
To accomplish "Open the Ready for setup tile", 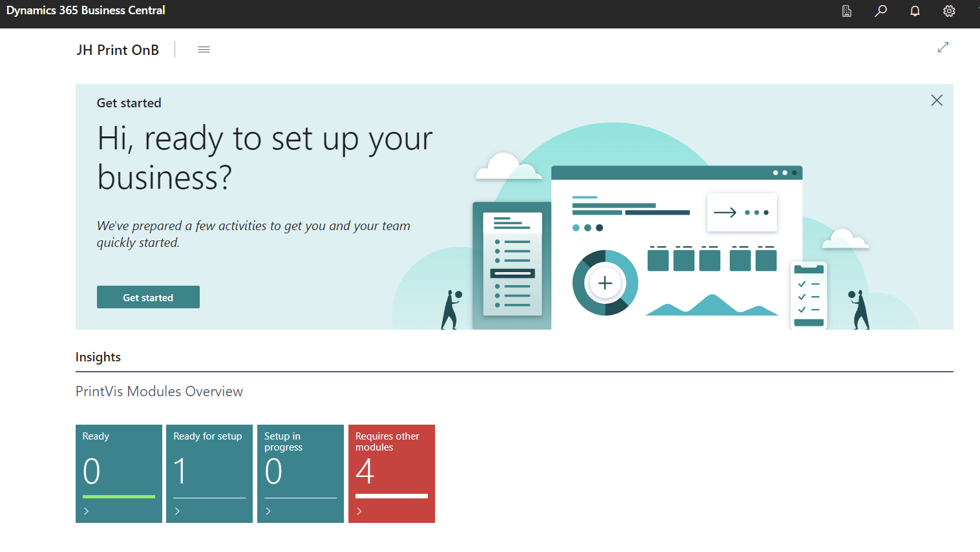I will (x=209, y=474).
